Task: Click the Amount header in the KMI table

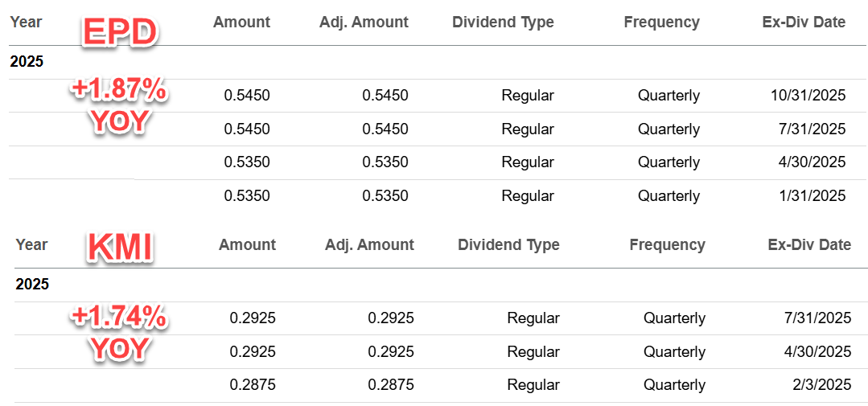Action: pyautogui.click(x=247, y=244)
